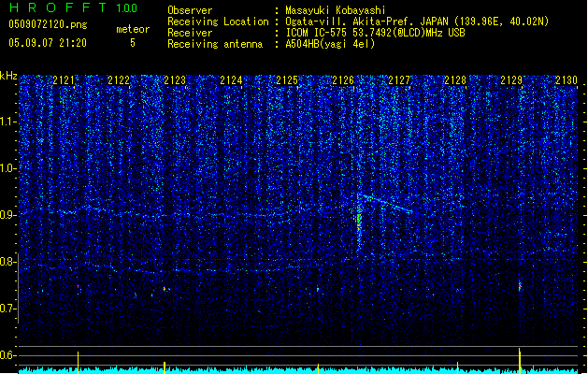
Task: Click the 0.9 kHz frequency axis label
Action: [x=8, y=215]
